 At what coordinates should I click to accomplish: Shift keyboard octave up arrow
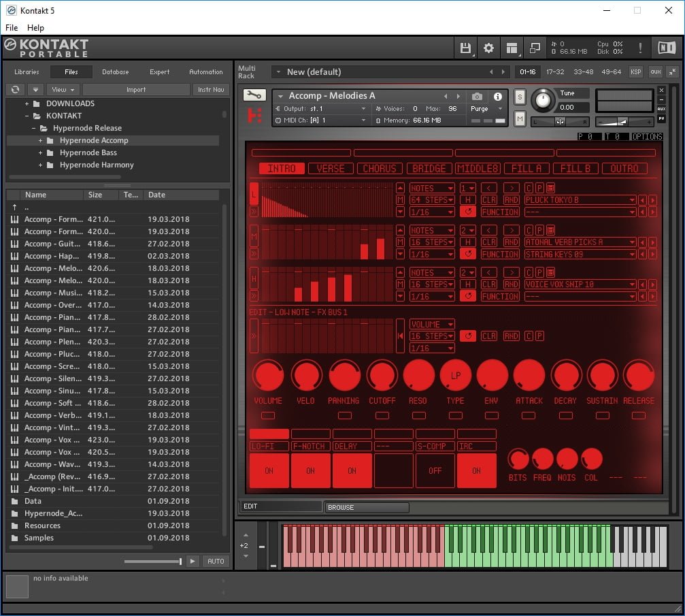tap(246, 535)
